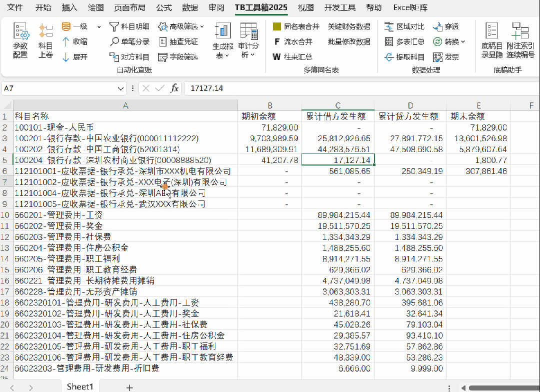
Task: Select cell 660201-管理费用-工资
Action: coord(125,215)
